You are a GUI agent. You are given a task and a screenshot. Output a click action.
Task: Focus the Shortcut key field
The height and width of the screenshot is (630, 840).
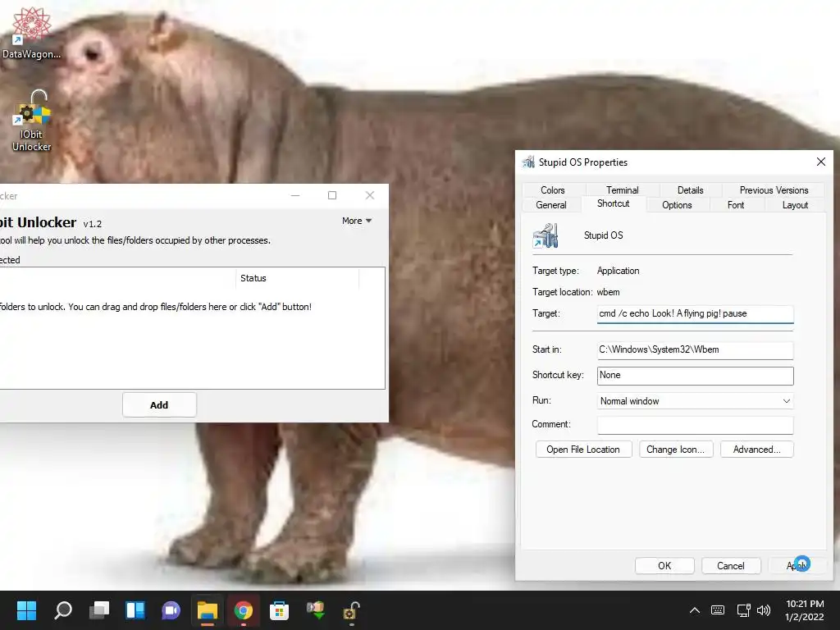click(695, 376)
